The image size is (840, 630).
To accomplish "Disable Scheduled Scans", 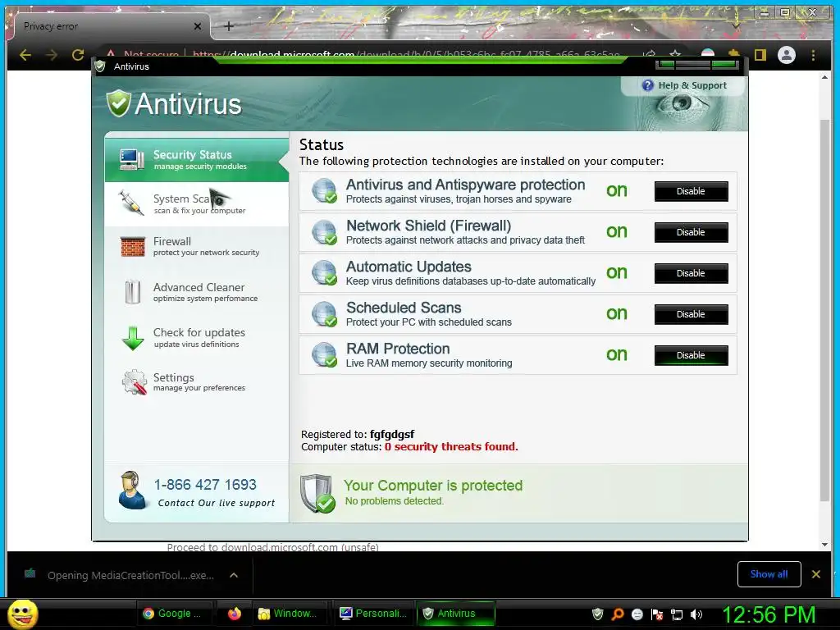I will (691, 314).
